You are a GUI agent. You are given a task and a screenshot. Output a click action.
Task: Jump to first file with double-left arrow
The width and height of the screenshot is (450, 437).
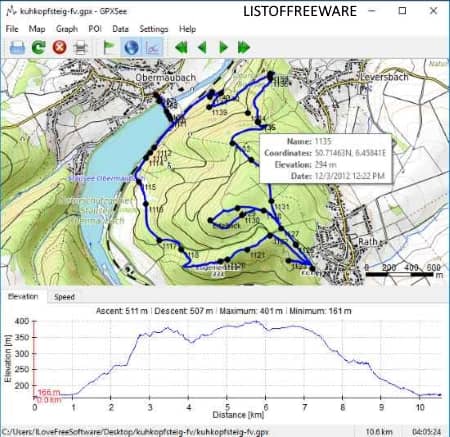pos(181,47)
